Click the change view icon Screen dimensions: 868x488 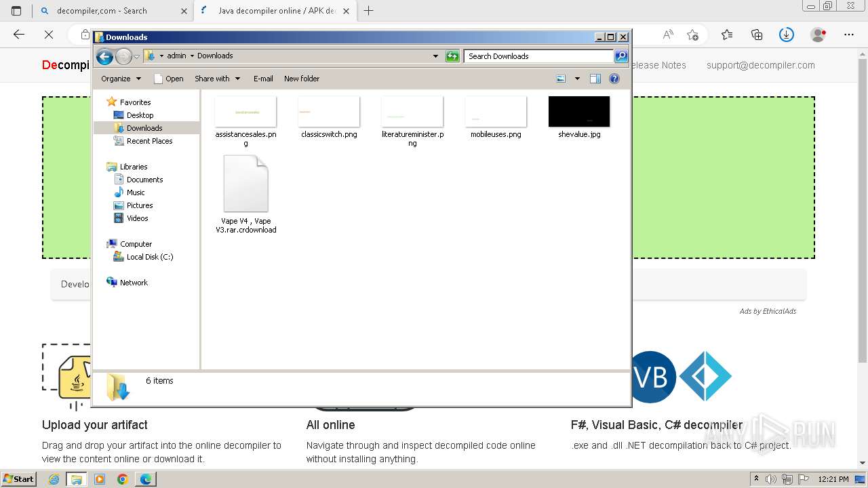tap(561, 79)
